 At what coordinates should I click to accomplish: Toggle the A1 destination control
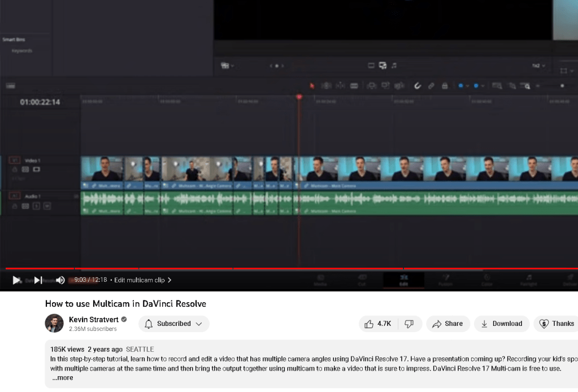coord(14,196)
